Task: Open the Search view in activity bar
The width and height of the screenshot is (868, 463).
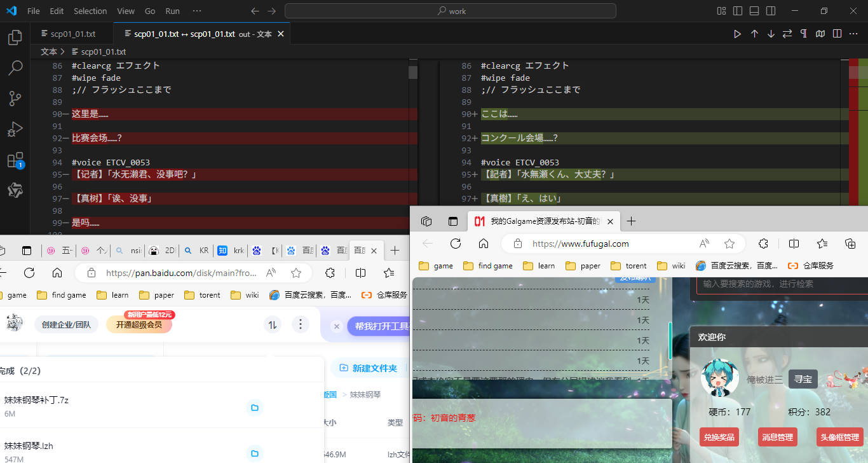Action: coord(15,68)
